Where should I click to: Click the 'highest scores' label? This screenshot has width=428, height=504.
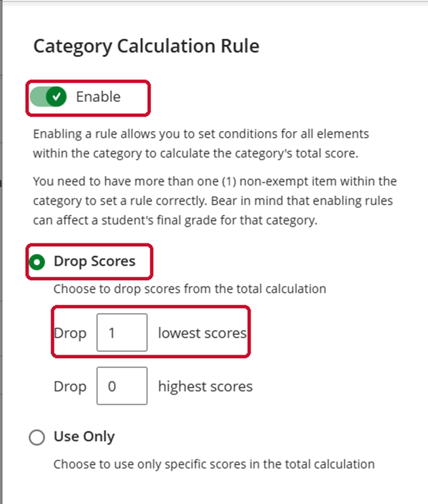point(205,386)
